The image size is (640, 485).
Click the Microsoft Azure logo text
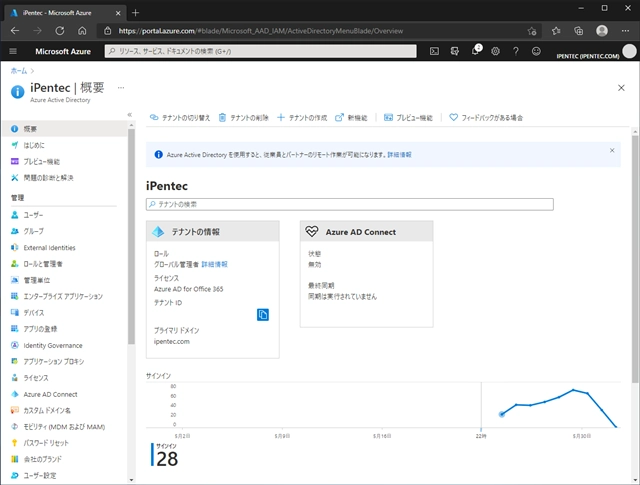63,51
